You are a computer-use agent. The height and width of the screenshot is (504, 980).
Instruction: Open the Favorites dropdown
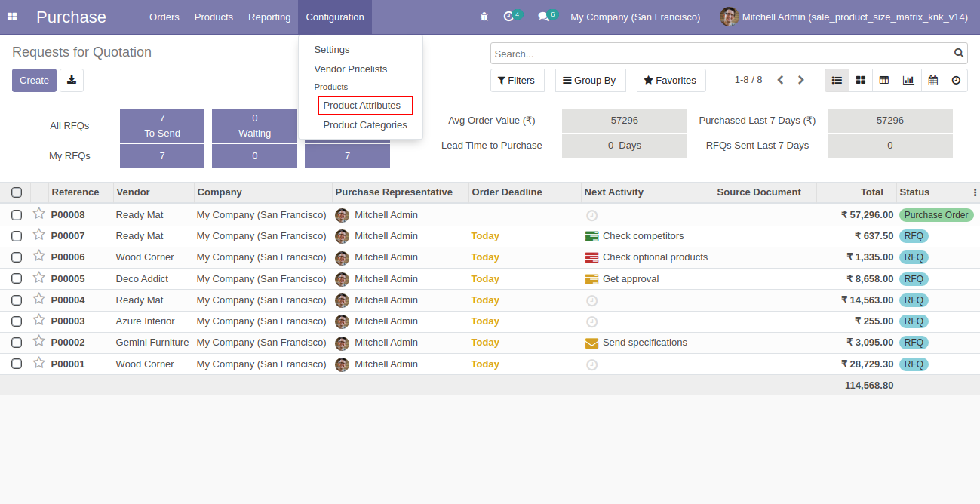(671, 80)
